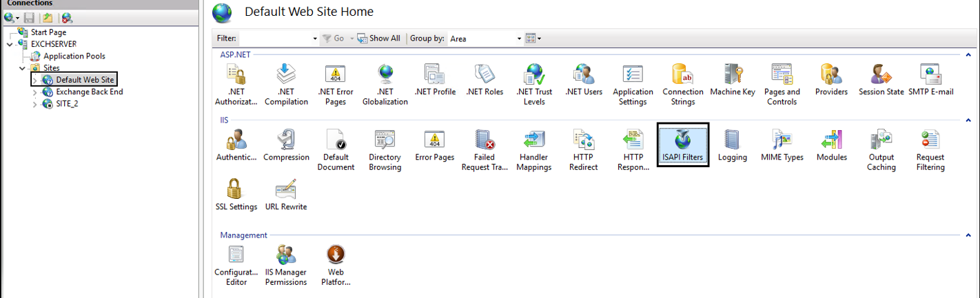Click the Show All button

coord(378,39)
